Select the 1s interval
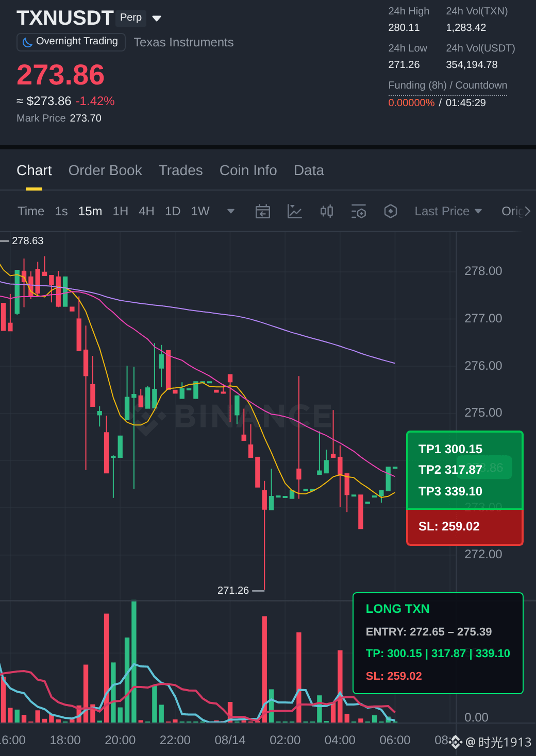 (x=61, y=211)
